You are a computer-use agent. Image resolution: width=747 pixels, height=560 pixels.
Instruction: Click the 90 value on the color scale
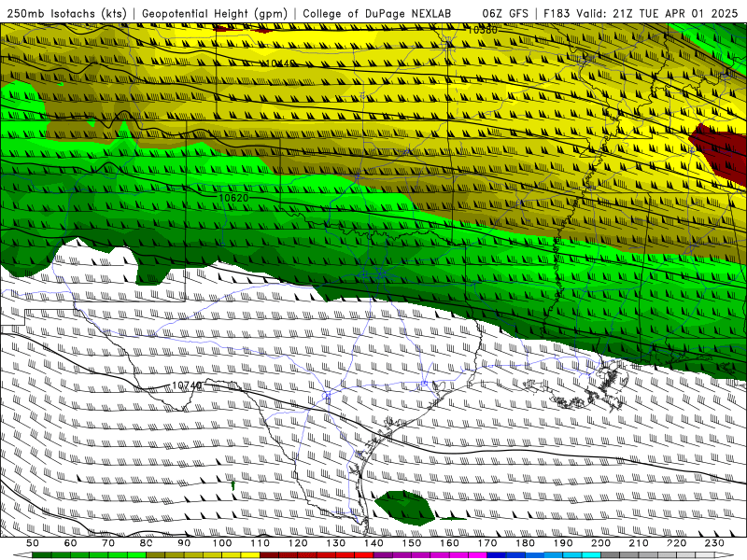coord(184,543)
